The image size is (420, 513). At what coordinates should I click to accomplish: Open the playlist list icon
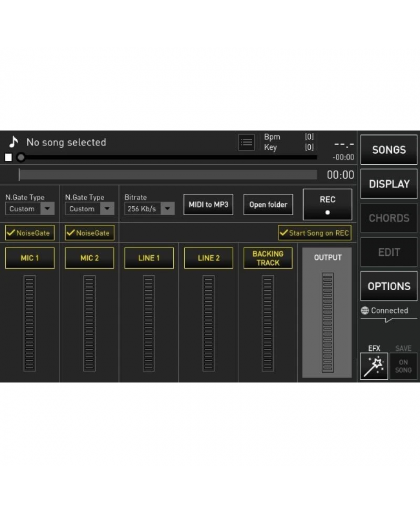pos(246,142)
